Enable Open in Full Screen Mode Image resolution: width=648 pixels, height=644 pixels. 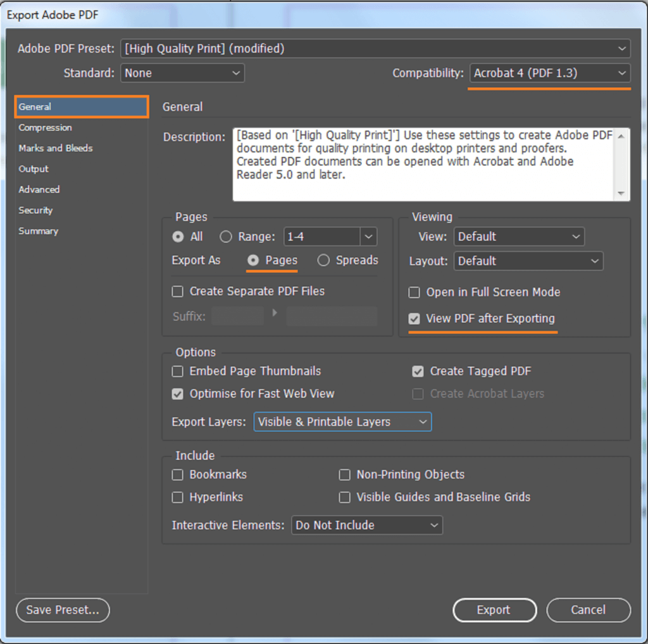click(x=414, y=293)
